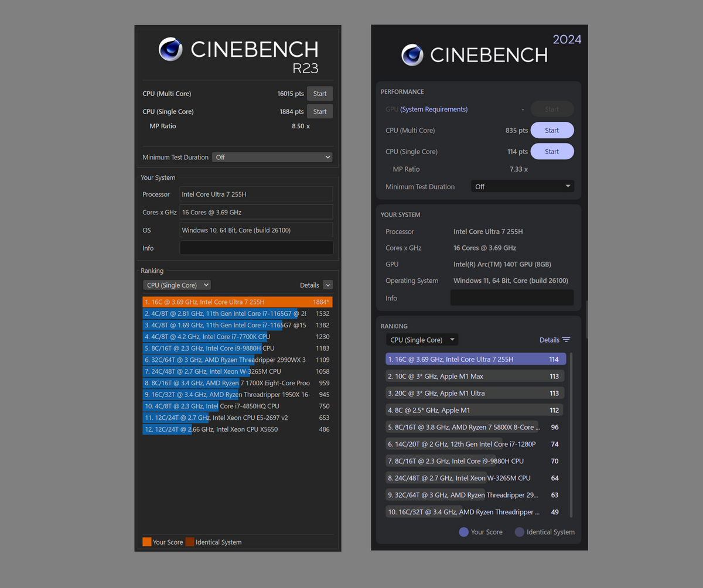
Task: Open the CPU (Single Core) ranking dropdown in 2024
Action: pos(422,340)
